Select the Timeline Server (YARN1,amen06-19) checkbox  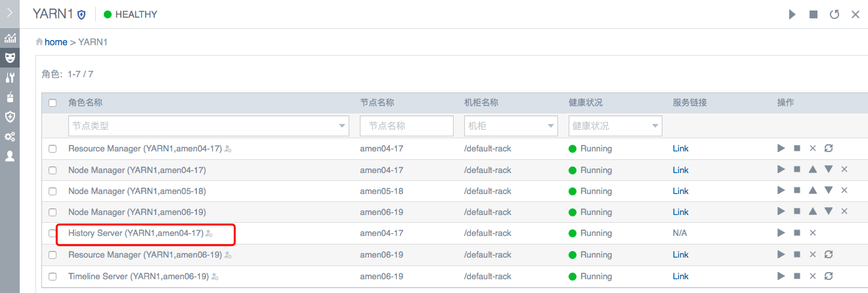pyautogui.click(x=53, y=277)
